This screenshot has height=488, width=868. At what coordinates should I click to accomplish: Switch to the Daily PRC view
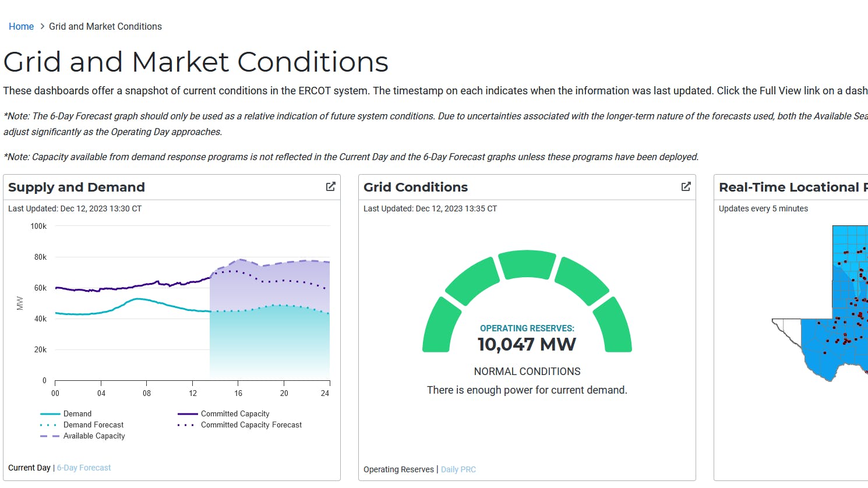(458, 469)
